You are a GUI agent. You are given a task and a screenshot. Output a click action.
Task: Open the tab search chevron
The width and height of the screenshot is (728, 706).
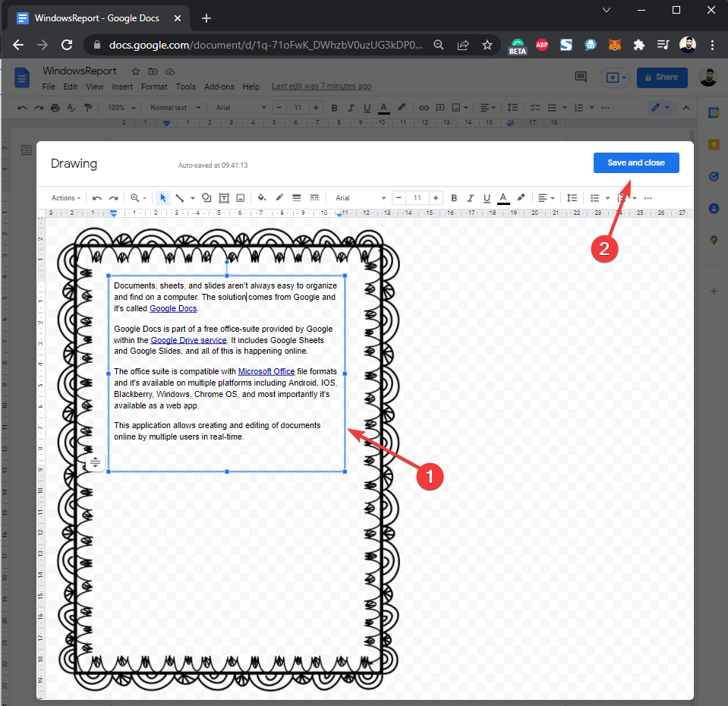point(607,10)
